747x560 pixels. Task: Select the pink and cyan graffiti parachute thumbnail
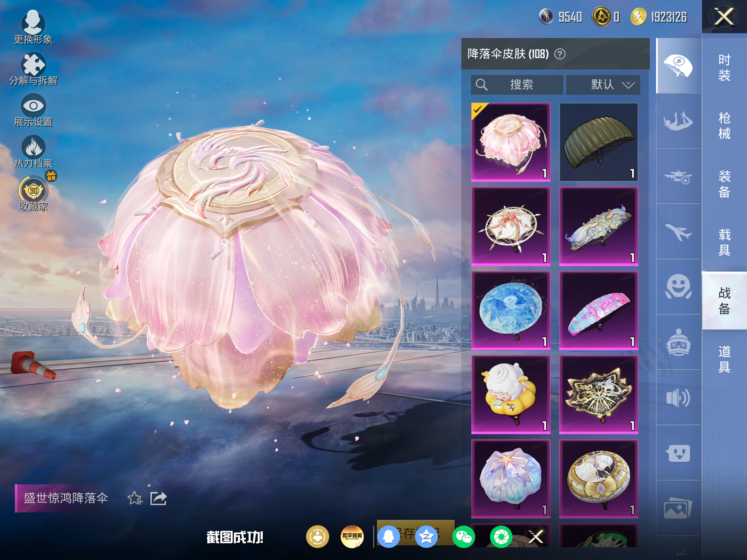click(599, 311)
